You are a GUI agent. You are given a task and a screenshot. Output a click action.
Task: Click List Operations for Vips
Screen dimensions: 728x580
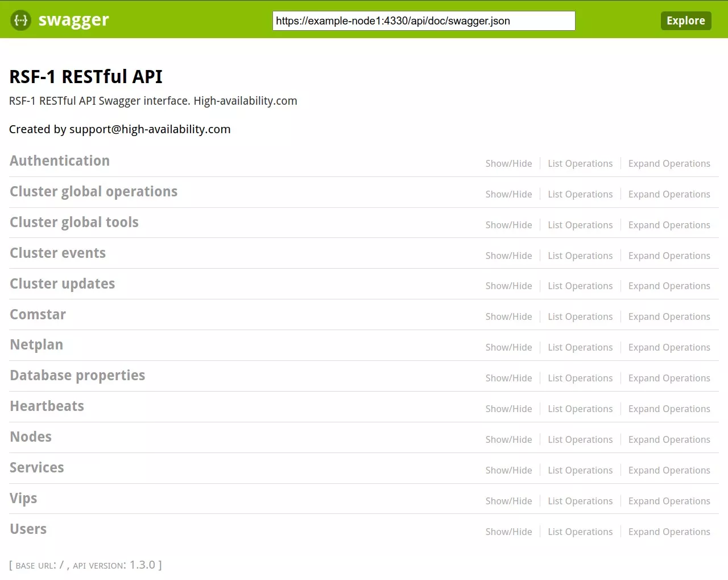click(x=580, y=501)
